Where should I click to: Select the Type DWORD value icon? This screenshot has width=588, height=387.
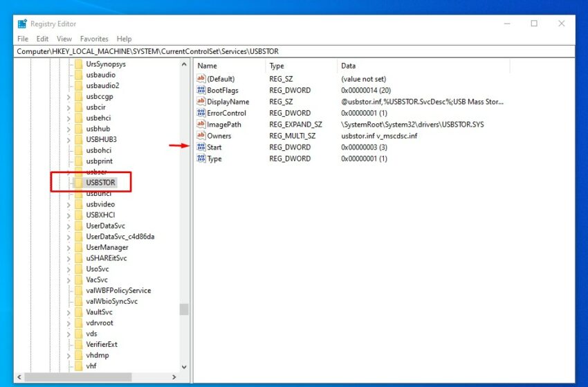[x=201, y=159]
